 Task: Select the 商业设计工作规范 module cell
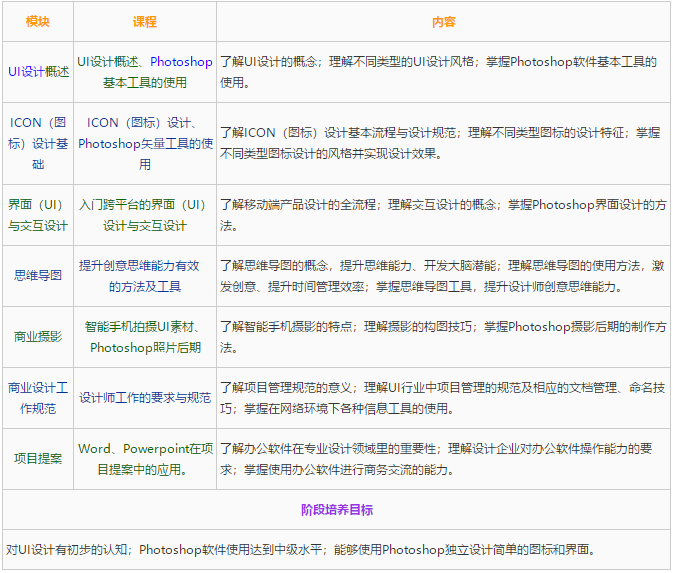point(38,398)
